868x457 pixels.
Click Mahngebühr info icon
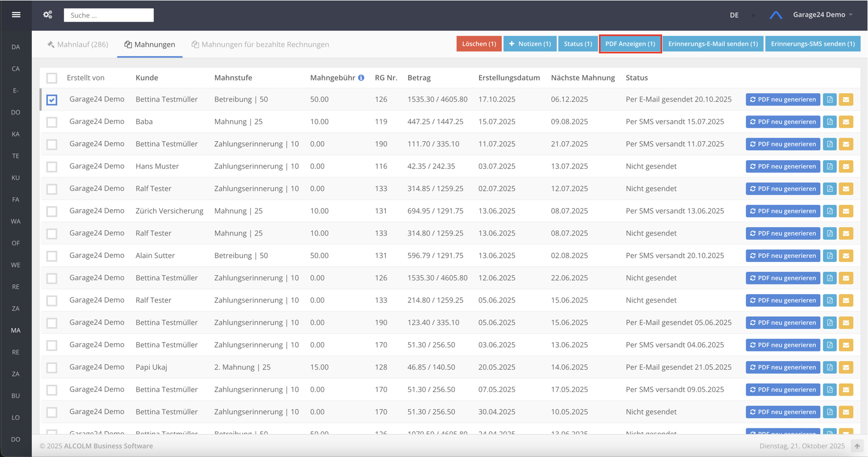[x=361, y=78]
